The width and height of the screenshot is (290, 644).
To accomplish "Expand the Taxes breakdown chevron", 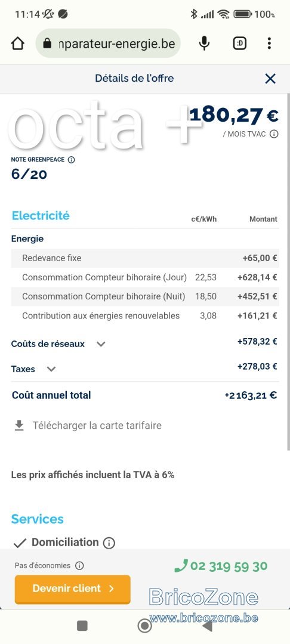I will tap(51, 369).
